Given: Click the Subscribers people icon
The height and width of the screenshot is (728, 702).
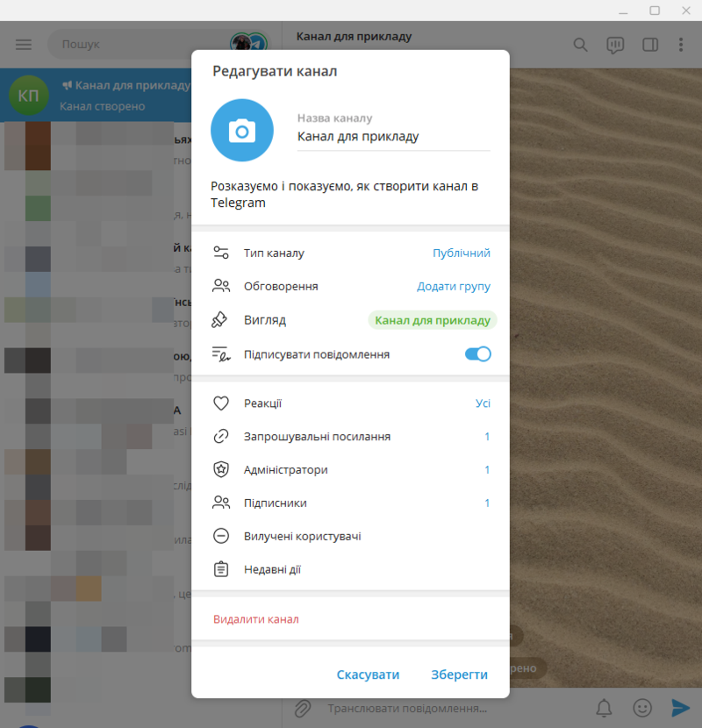Looking at the screenshot, I should pos(220,503).
